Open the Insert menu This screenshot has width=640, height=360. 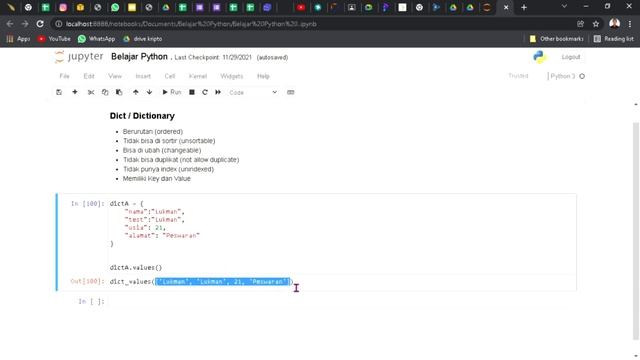[x=143, y=76]
